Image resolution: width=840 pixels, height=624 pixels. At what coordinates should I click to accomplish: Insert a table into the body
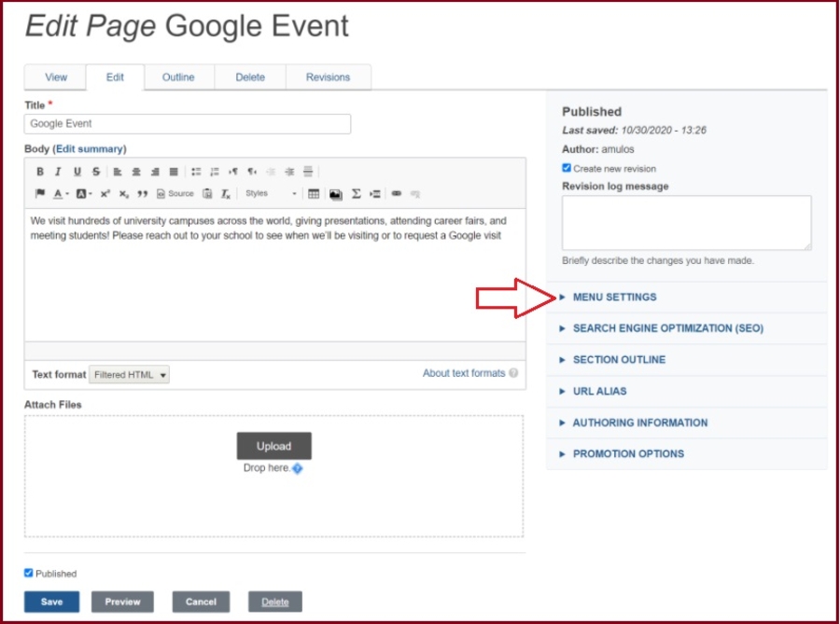(314, 194)
